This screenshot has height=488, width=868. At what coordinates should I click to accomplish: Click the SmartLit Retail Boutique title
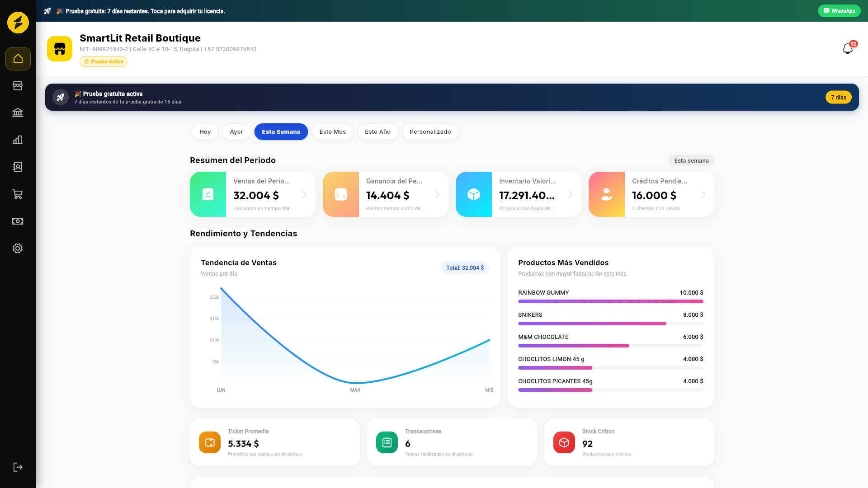[140, 38]
